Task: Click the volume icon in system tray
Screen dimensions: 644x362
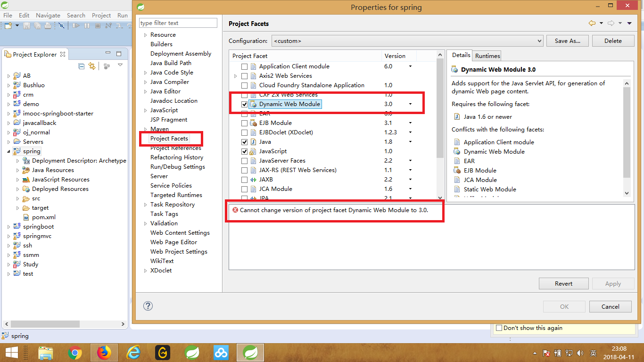Action: (x=581, y=353)
